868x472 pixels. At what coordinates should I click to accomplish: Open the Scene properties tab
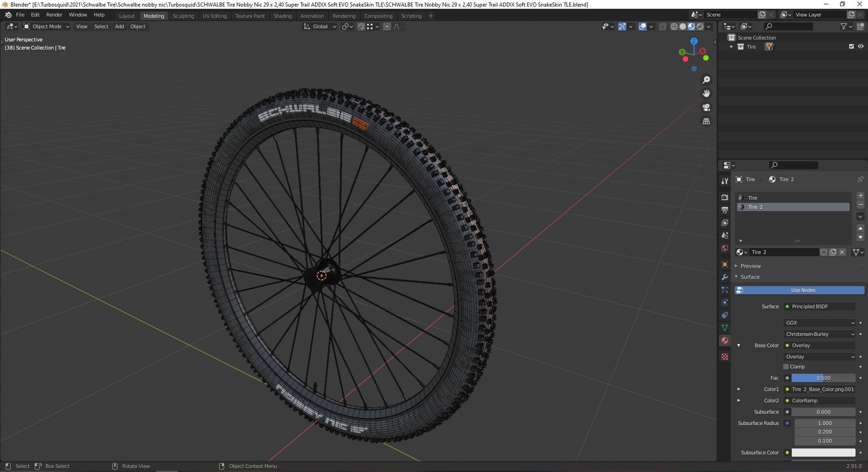click(725, 236)
